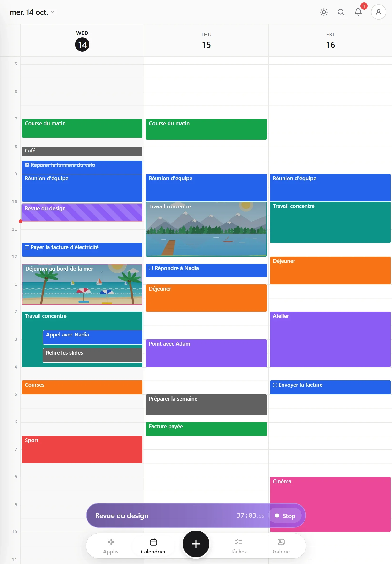Open the Café event on Wednesday

coord(82,151)
